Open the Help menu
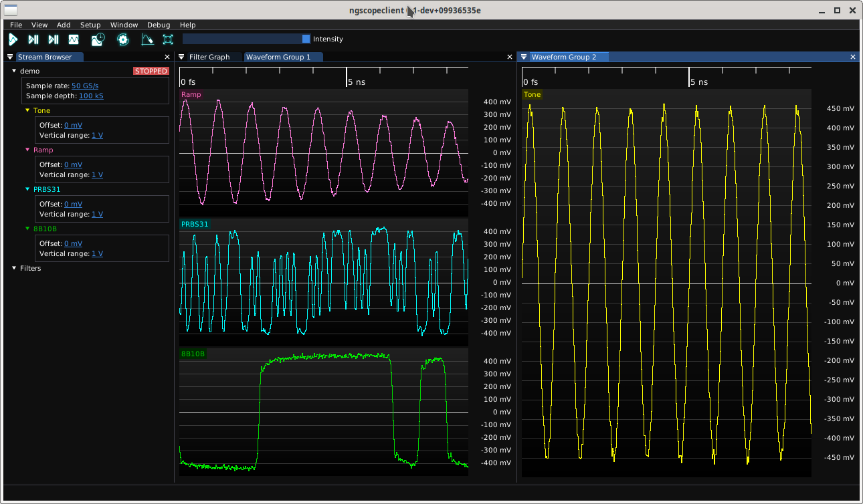This screenshot has width=863, height=504. pyautogui.click(x=188, y=25)
